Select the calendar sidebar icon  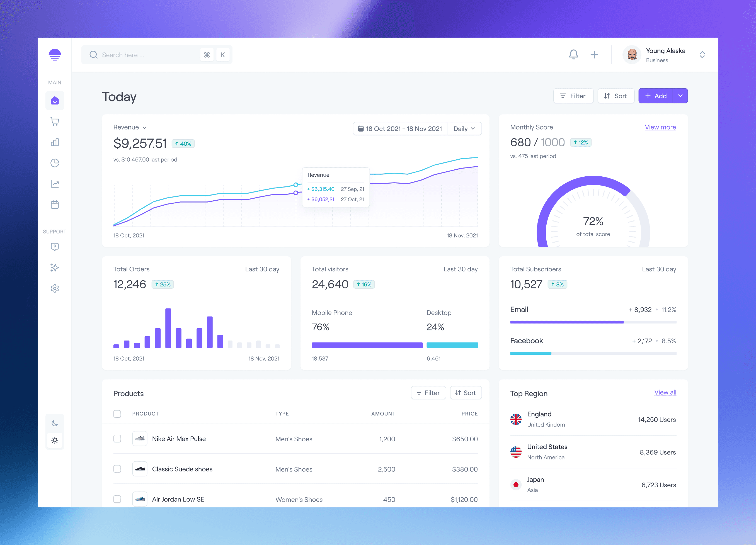pyautogui.click(x=55, y=205)
